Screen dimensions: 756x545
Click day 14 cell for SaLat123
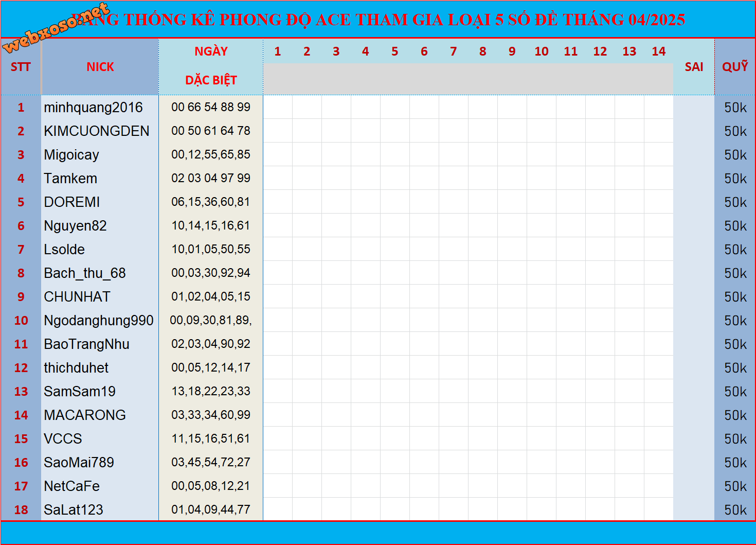pos(659,509)
